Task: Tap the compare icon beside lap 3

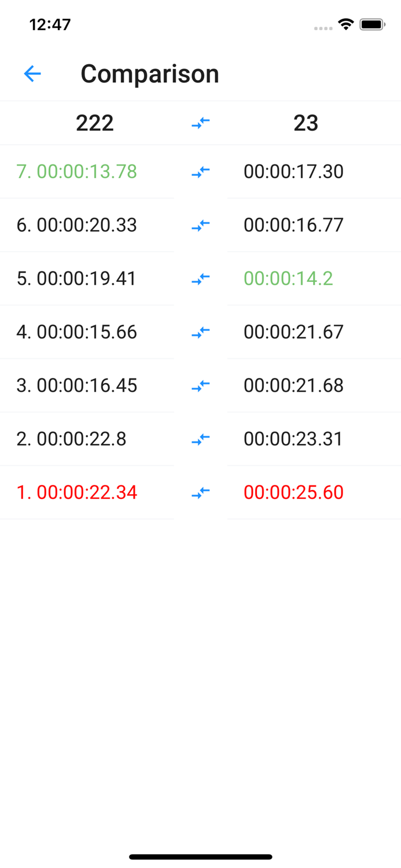Action: click(x=200, y=385)
